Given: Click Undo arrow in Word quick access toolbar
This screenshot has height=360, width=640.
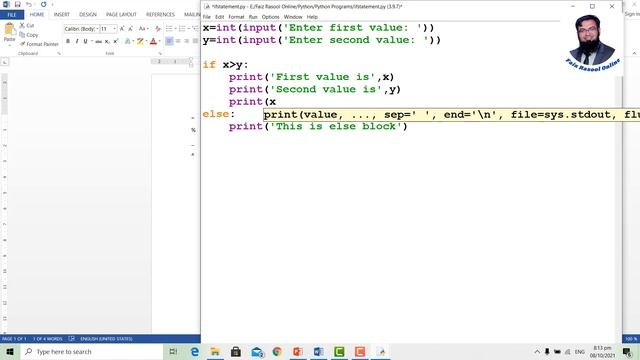Looking at the screenshot, I should click(x=29, y=4).
